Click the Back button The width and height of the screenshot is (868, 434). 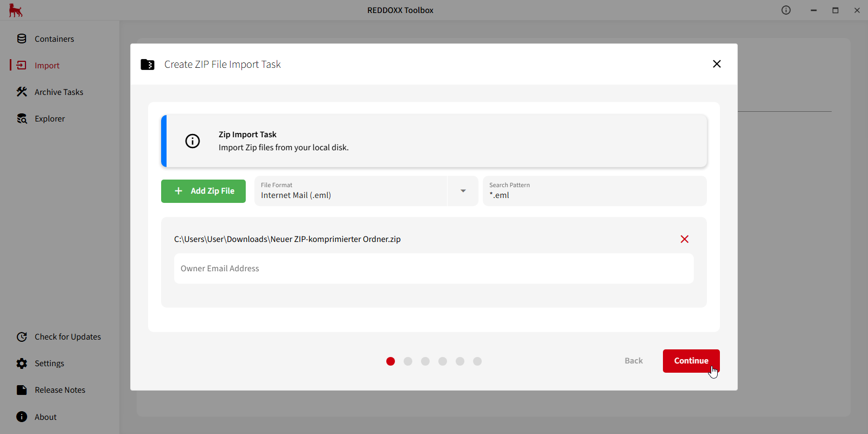pos(634,361)
